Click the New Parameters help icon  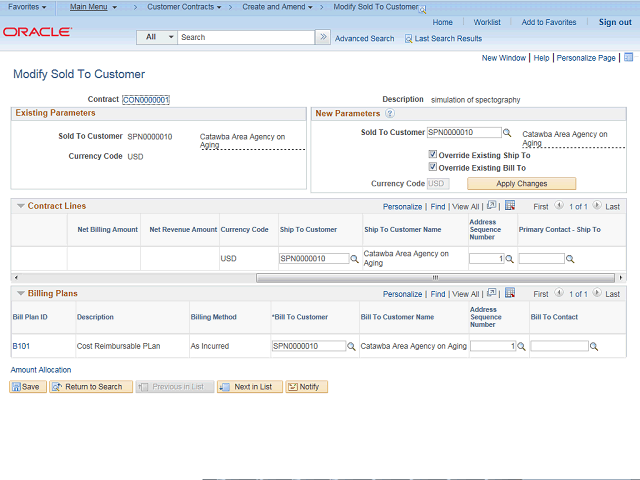pyautogui.click(x=390, y=113)
